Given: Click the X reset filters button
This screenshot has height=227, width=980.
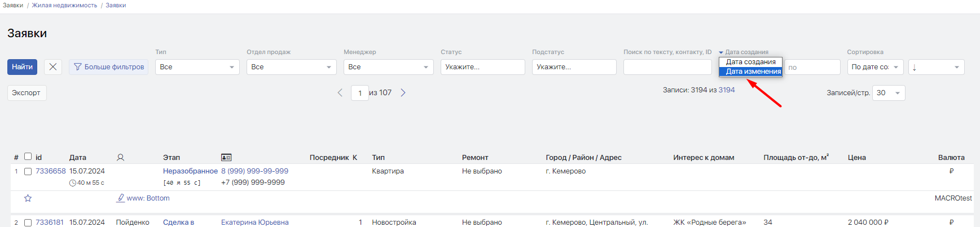Looking at the screenshot, I should [x=52, y=67].
